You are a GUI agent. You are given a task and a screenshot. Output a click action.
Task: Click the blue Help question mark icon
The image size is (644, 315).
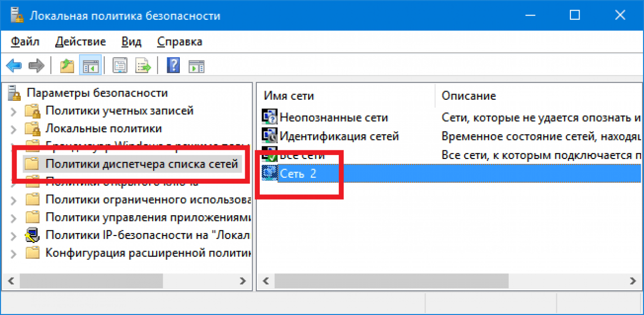click(x=173, y=65)
